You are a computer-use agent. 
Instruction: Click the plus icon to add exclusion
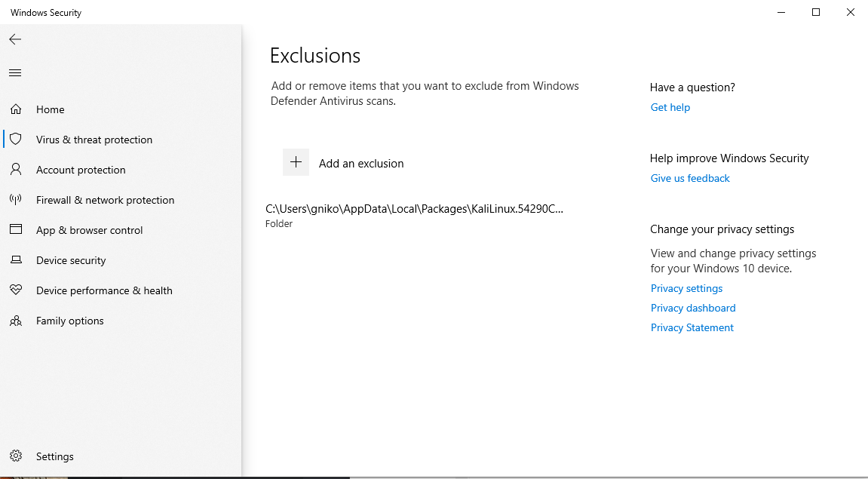pyautogui.click(x=296, y=162)
